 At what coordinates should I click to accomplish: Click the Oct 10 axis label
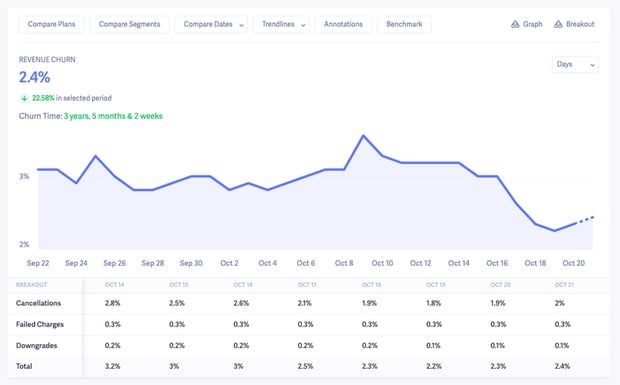coord(382,263)
